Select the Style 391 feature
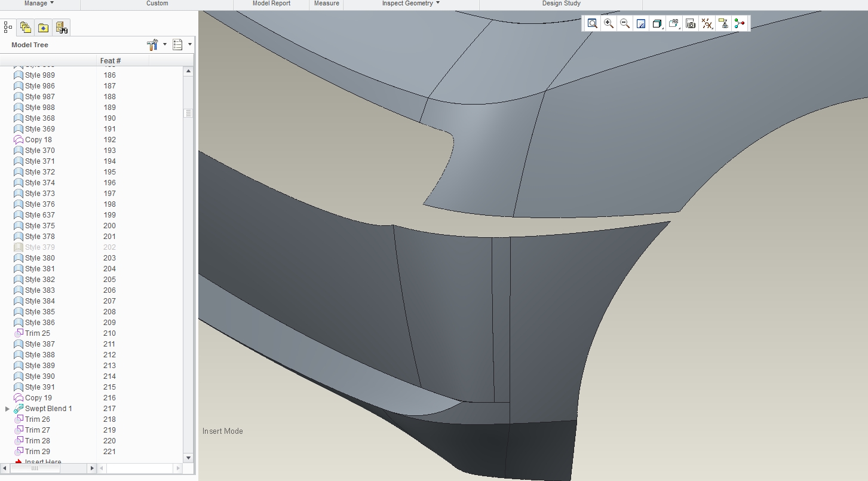This screenshot has height=481, width=868. (x=40, y=387)
